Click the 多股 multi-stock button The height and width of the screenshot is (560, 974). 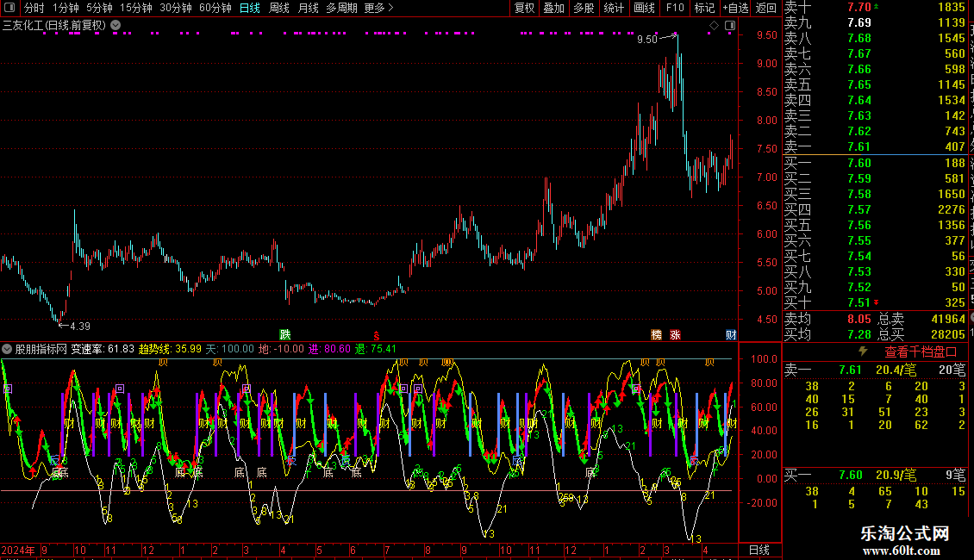tap(584, 8)
